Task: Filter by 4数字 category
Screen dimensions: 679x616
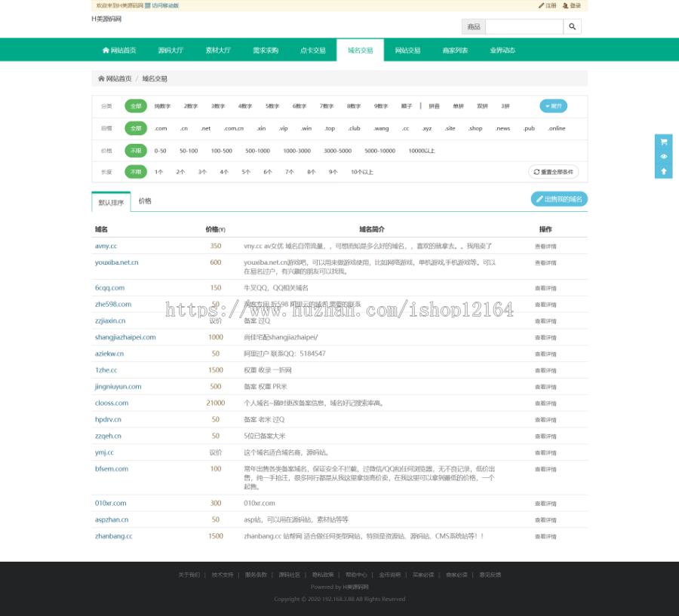Action: click(x=245, y=106)
